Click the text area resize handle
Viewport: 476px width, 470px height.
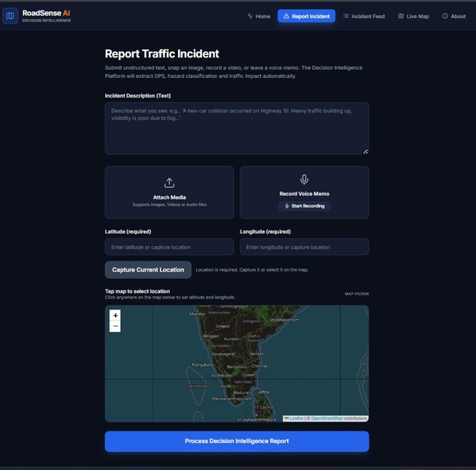click(365, 151)
